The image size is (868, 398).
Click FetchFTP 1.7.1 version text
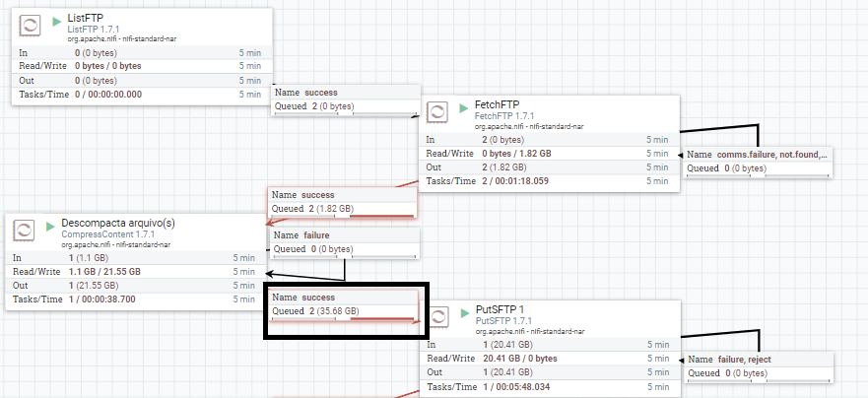(504, 116)
